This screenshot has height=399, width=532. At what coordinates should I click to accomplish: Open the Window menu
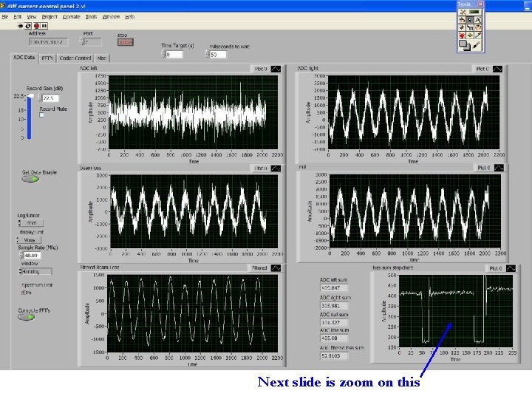point(111,16)
